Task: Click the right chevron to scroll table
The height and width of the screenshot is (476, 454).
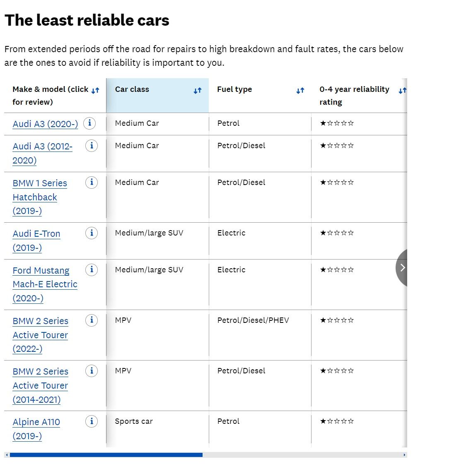Action: [x=402, y=267]
